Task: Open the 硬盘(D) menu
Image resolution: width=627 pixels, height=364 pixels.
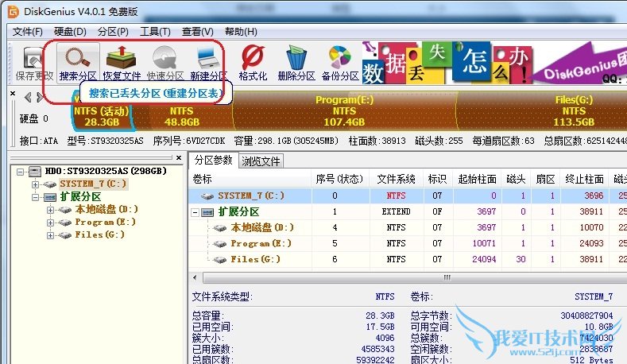Action: point(70,32)
